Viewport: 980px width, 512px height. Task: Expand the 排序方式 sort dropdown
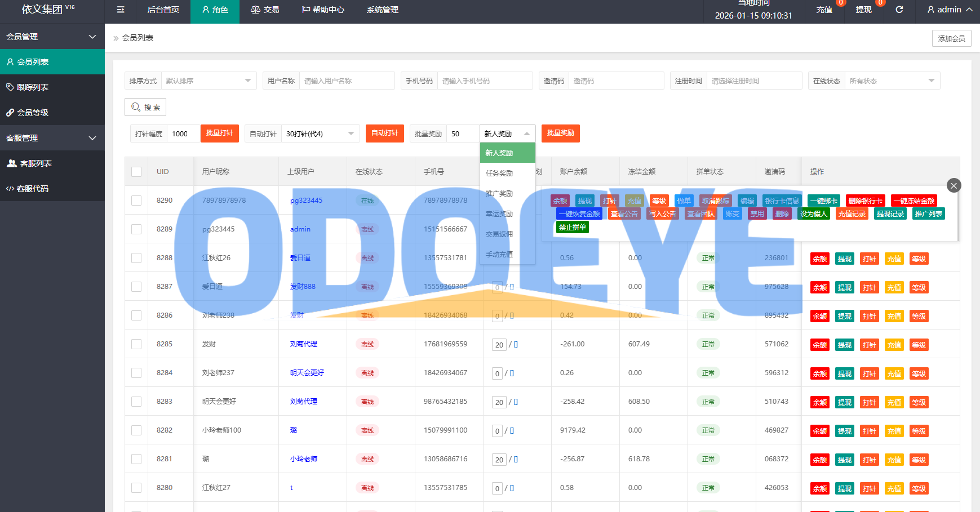(x=208, y=81)
